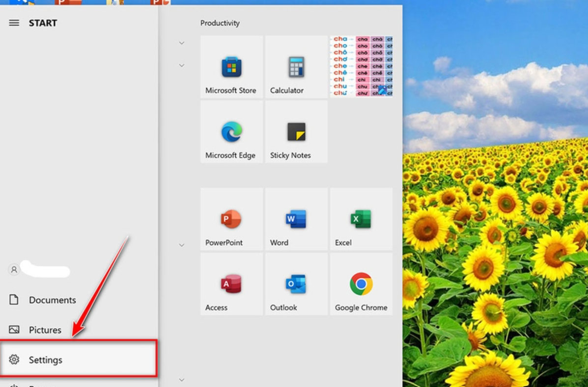
Task: Open the user account icon
Action: pyautogui.click(x=14, y=269)
